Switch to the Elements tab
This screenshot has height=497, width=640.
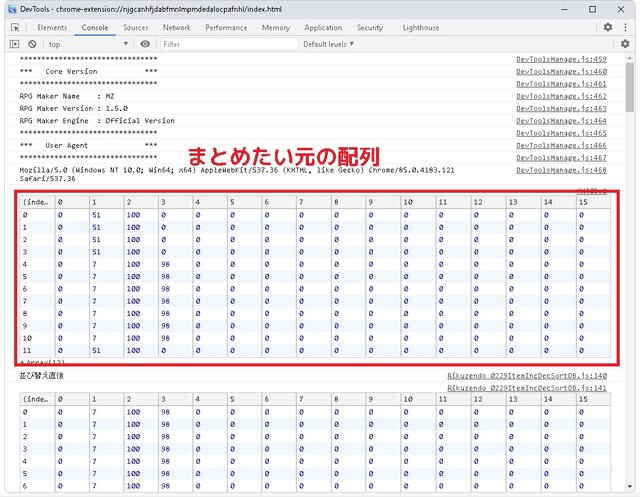52,28
